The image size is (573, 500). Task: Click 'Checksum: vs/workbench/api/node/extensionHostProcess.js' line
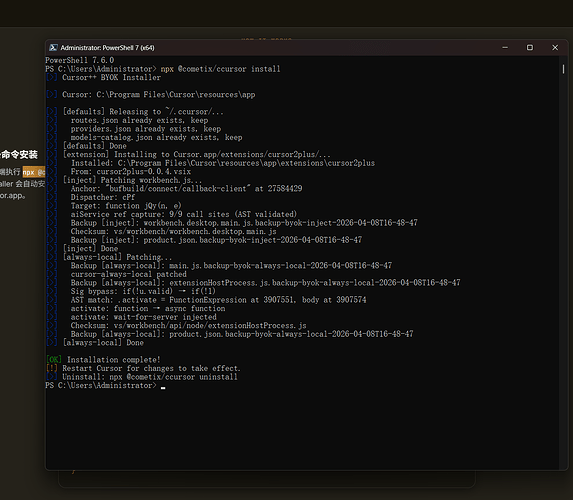point(189,325)
